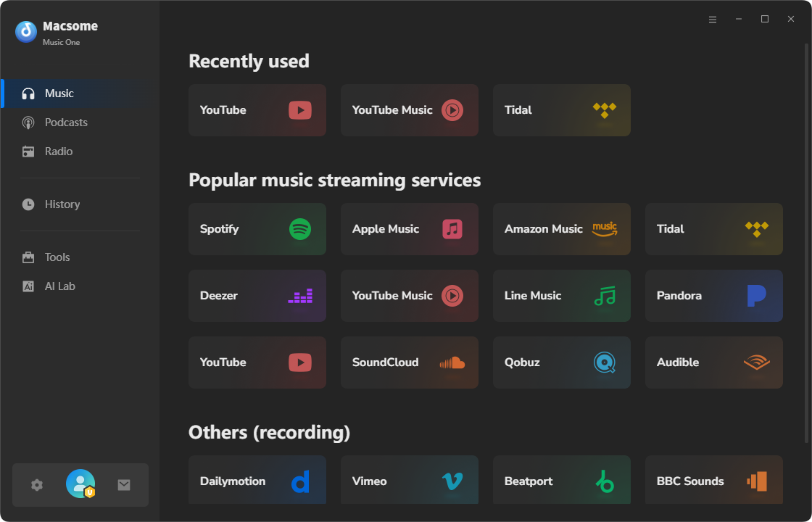
Task: Click the Music headphones icon
Action: [28, 94]
